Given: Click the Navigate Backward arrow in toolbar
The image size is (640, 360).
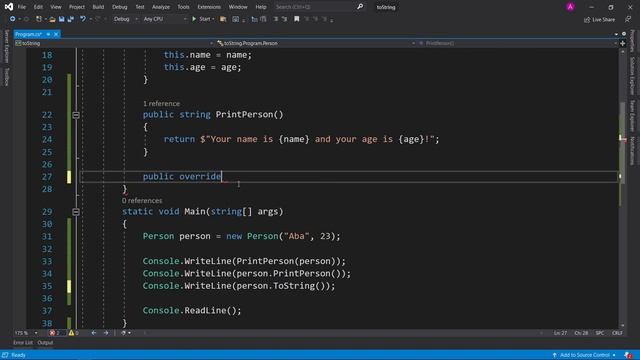Looking at the screenshot, I should [12, 19].
